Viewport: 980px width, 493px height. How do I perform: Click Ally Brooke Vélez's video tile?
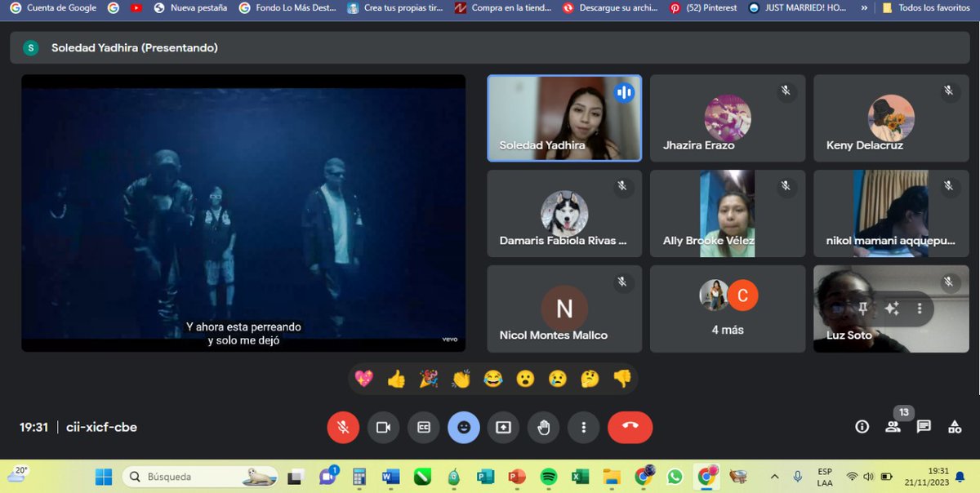(728, 214)
